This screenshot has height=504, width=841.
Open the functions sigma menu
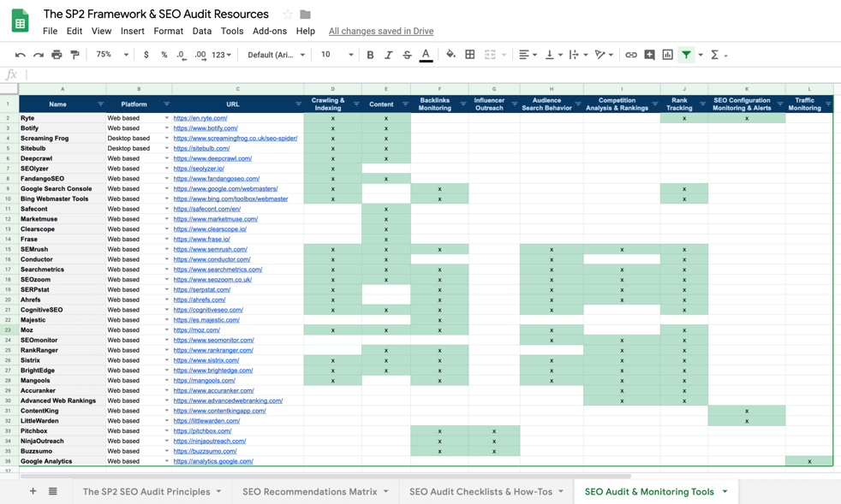pyautogui.click(x=719, y=55)
